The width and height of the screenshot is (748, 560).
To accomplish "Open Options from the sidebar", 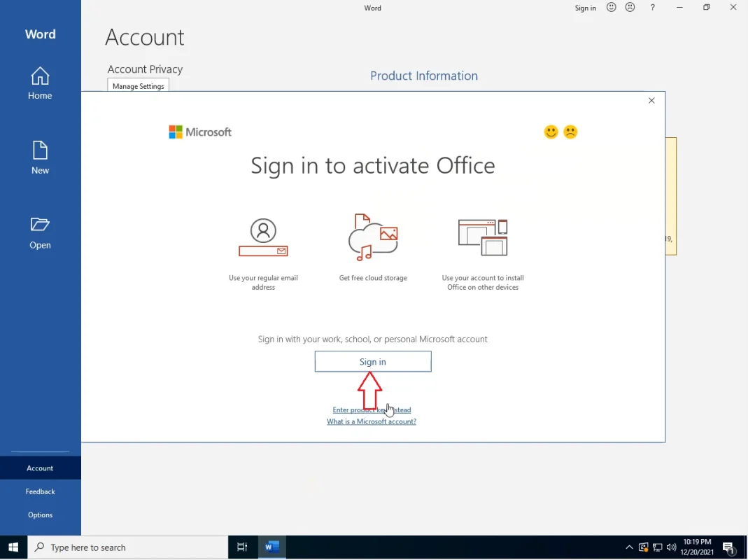I will pyautogui.click(x=40, y=515).
